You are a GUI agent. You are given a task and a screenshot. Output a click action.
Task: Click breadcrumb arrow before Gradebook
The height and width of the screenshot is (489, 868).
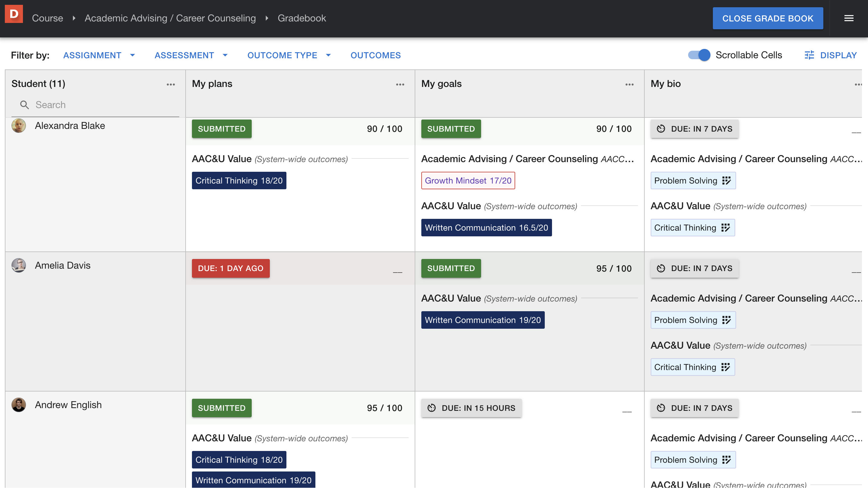point(266,18)
